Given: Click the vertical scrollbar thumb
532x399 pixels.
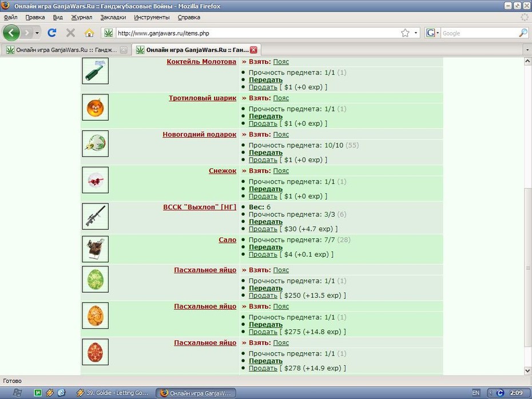Looking at the screenshot, I should pos(527,268).
